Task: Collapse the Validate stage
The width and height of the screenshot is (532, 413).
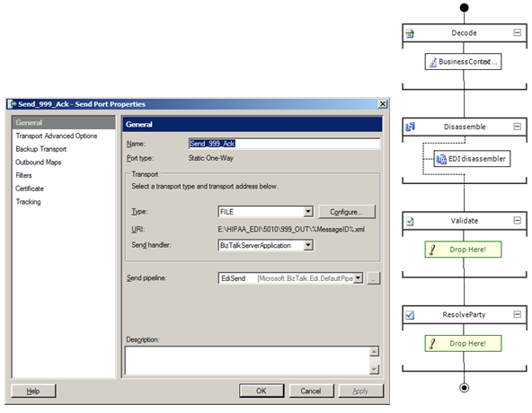Action: (x=517, y=220)
